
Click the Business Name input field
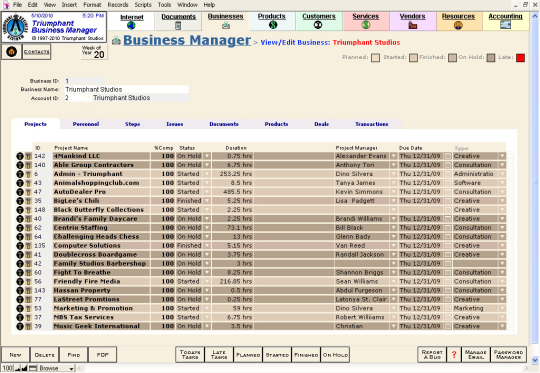[126, 90]
